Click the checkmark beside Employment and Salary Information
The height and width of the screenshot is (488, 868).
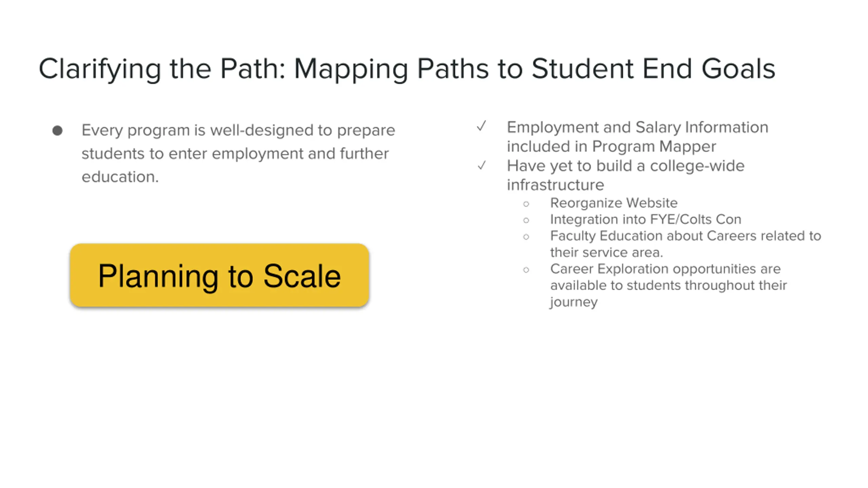click(481, 126)
